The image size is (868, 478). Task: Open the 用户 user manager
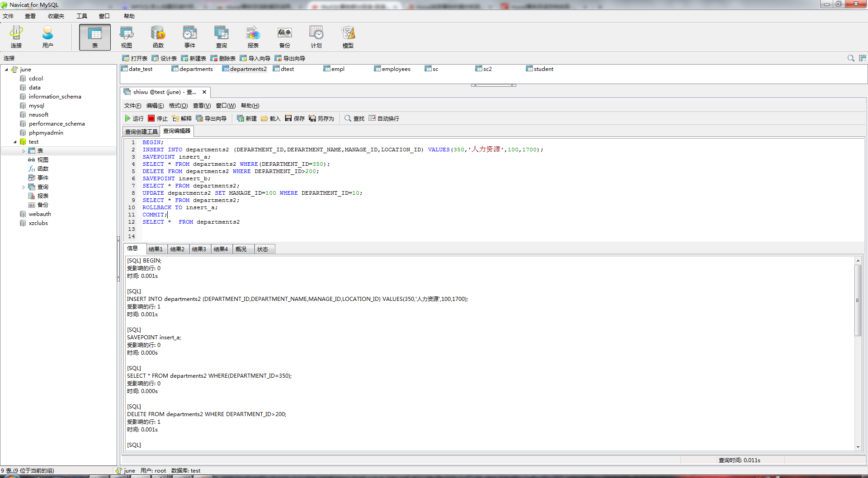click(47, 37)
